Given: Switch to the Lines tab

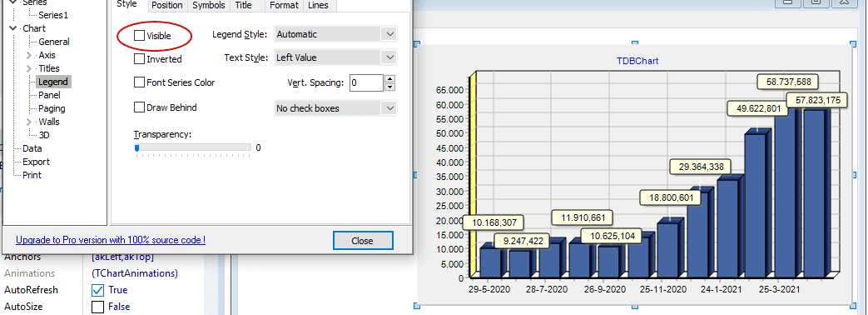Looking at the screenshot, I should [319, 6].
